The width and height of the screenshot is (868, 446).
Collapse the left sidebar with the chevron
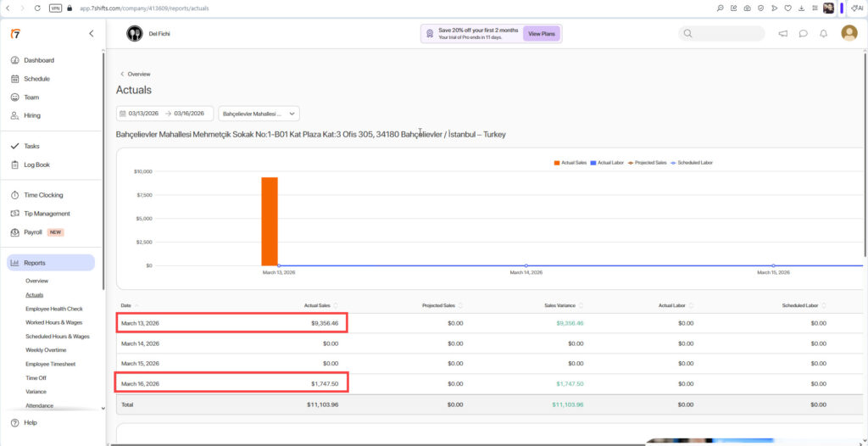pos(92,33)
